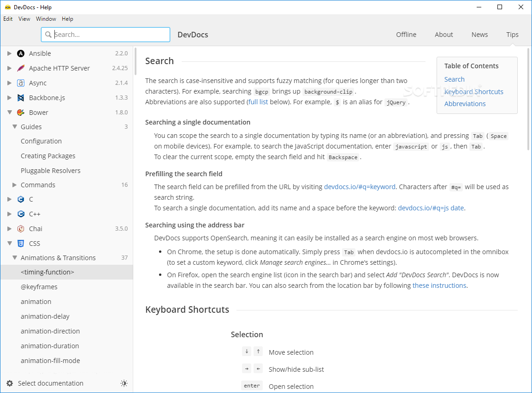Open the Edit menu
Viewport: 532px width, 393px height.
click(8, 19)
